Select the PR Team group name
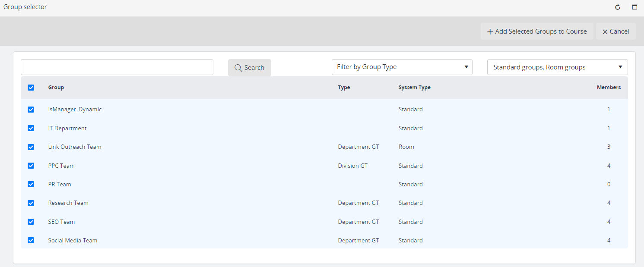 pyautogui.click(x=60, y=184)
